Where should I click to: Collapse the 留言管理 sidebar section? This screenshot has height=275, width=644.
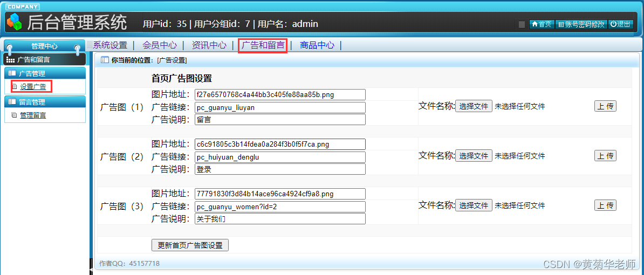(x=45, y=102)
